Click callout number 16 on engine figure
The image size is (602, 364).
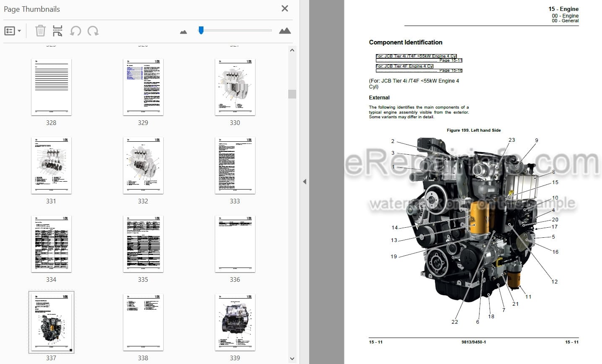coord(555,252)
